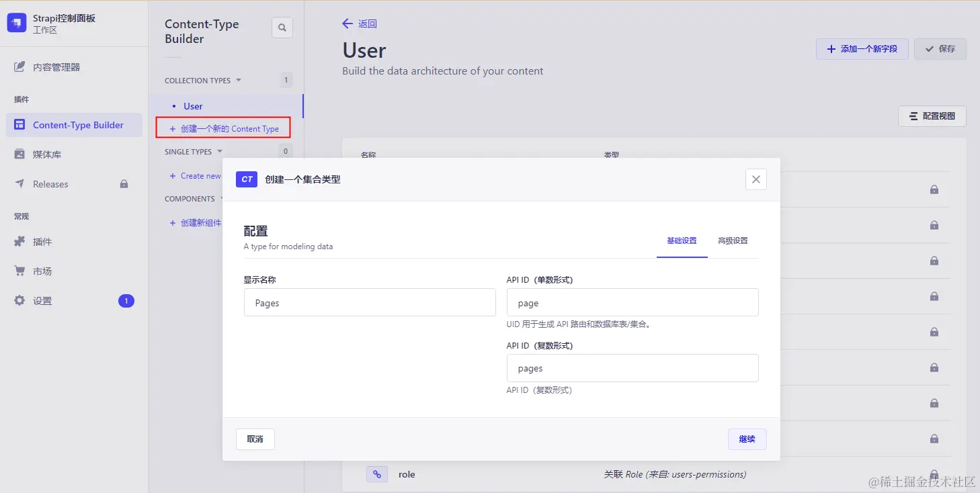Screen dimensions: 980x493
Task: Click the 市场 shopping cart icon
Action: pos(19,271)
